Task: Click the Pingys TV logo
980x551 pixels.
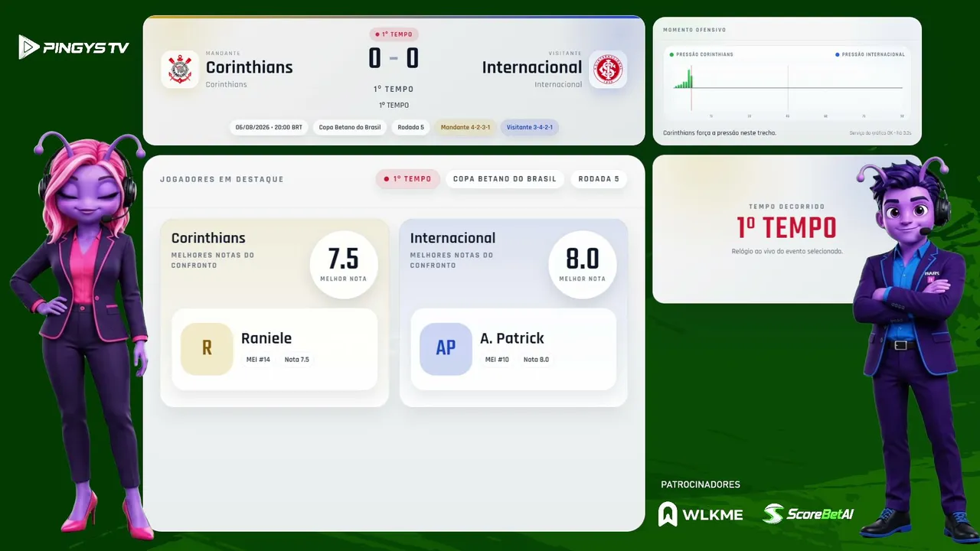Action: tap(74, 47)
